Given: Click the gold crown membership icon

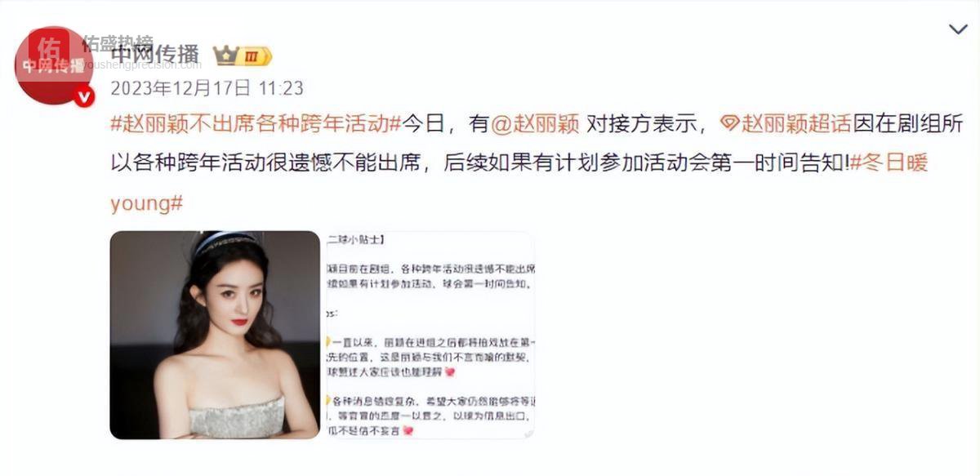Looking at the screenshot, I should [225, 56].
